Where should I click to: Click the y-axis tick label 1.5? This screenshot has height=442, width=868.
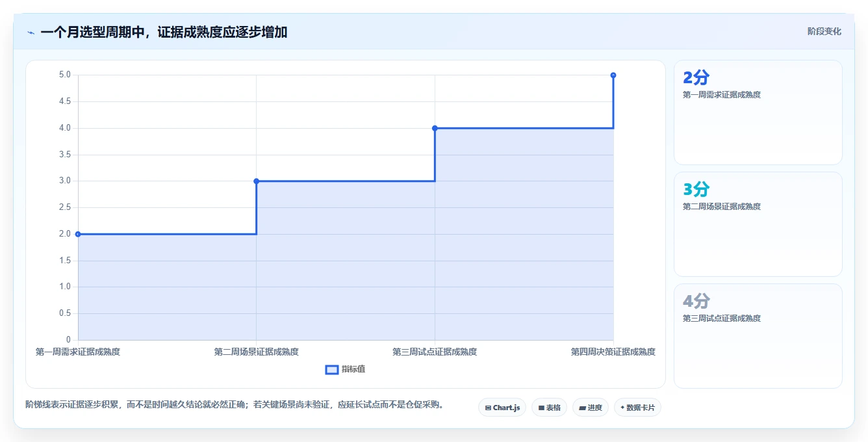(65, 261)
